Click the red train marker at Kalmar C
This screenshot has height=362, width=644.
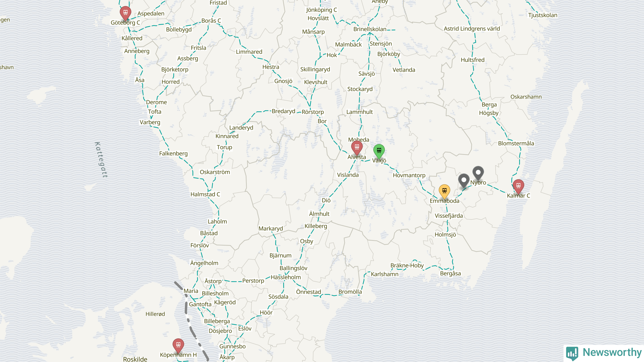pyautogui.click(x=518, y=186)
